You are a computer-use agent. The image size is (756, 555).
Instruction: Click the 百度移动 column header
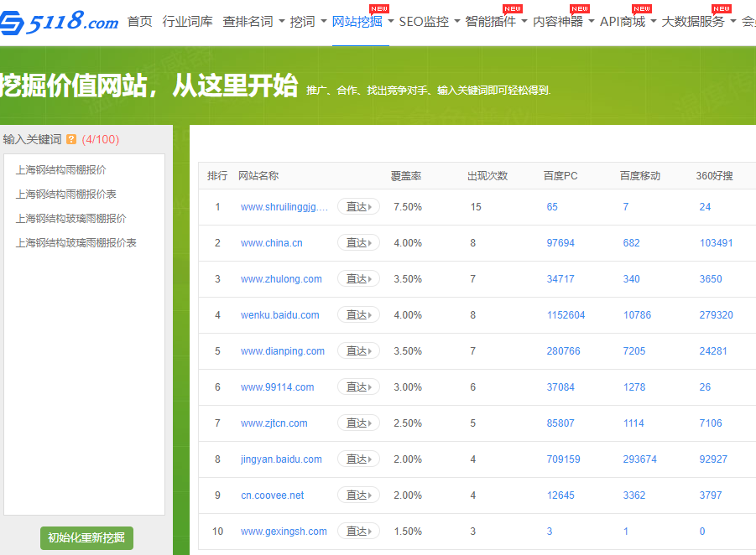coord(640,176)
